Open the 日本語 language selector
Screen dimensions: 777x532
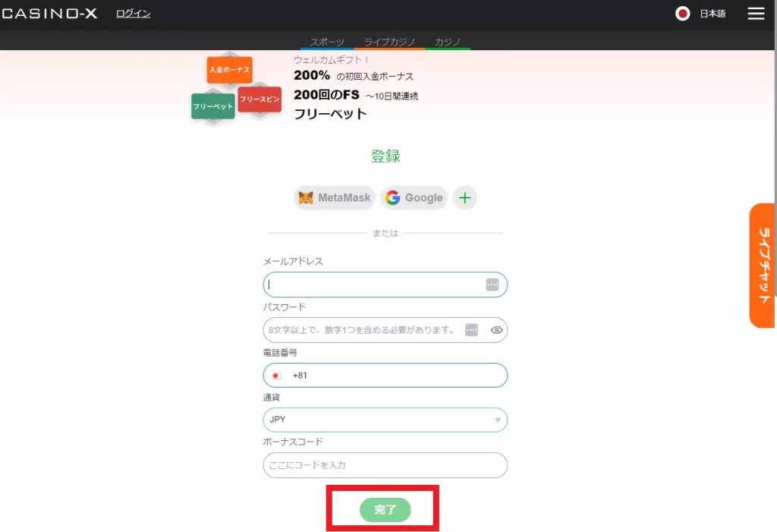pyautogui.click(x=713, y=14)
